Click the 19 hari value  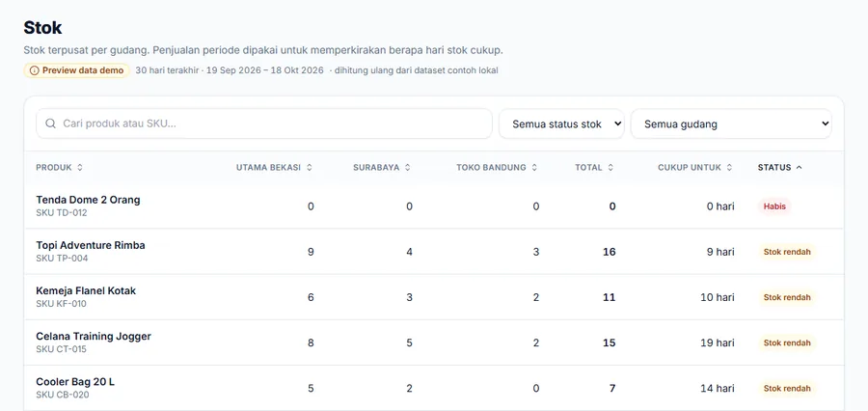(x=718, y=342)
